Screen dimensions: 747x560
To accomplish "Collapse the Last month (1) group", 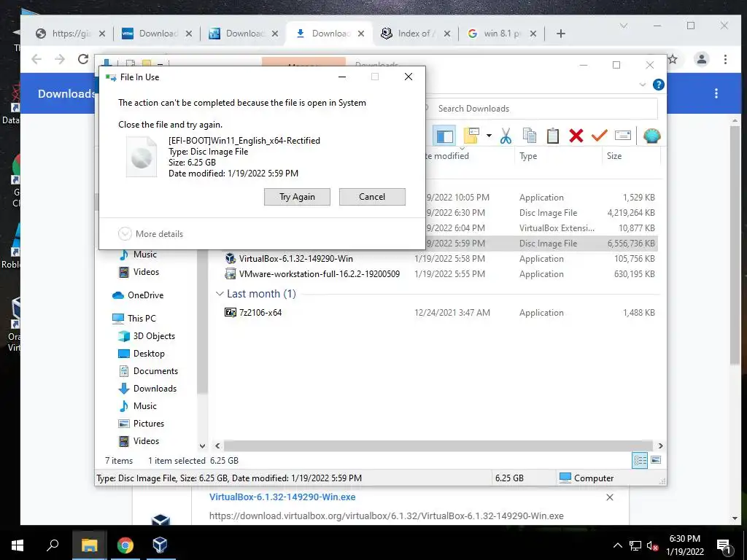I will pyautogui.click(x=220, y=294).
